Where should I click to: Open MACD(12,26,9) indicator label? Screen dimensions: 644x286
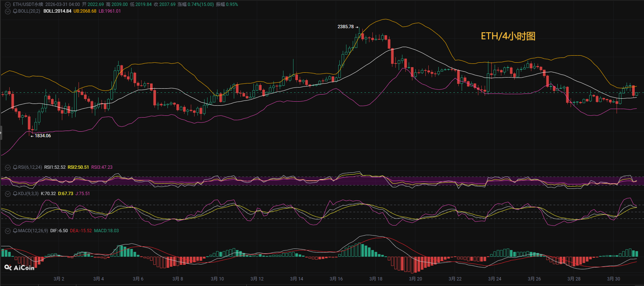pos(33,231)
